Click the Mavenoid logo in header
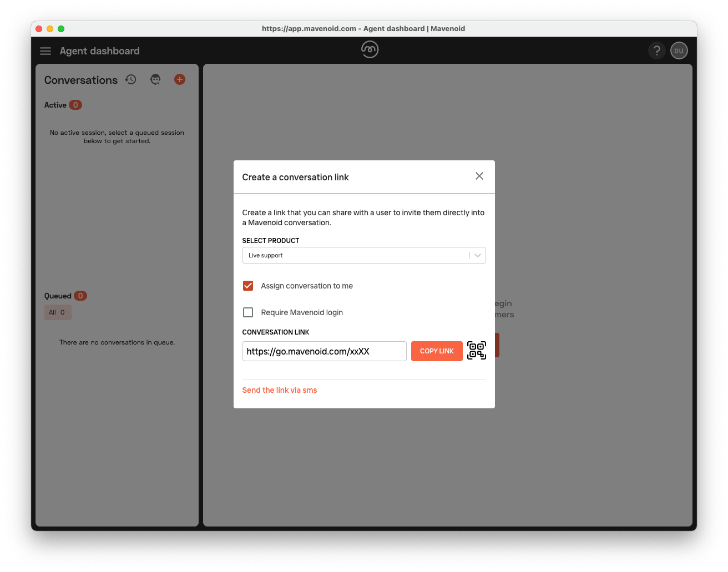The width and height of the screenshot is (728, 572). (x=370, y=49)
